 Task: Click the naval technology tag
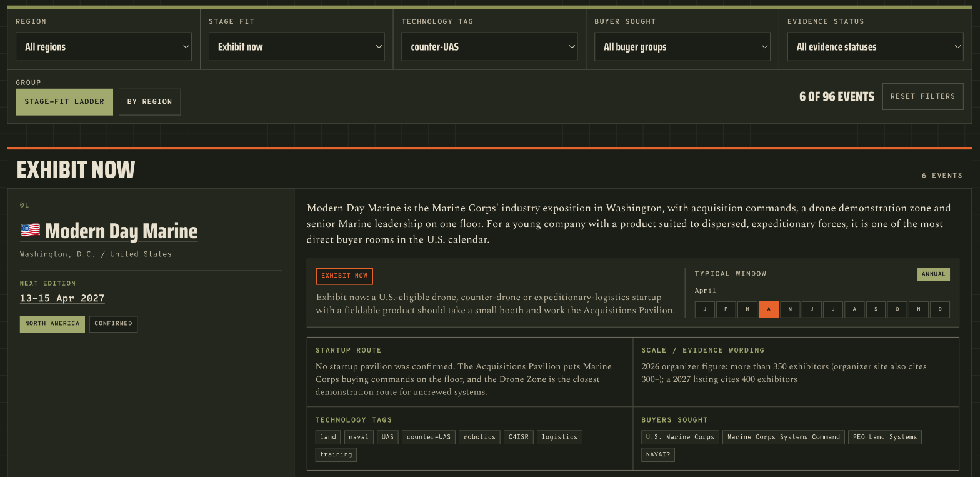359,437
